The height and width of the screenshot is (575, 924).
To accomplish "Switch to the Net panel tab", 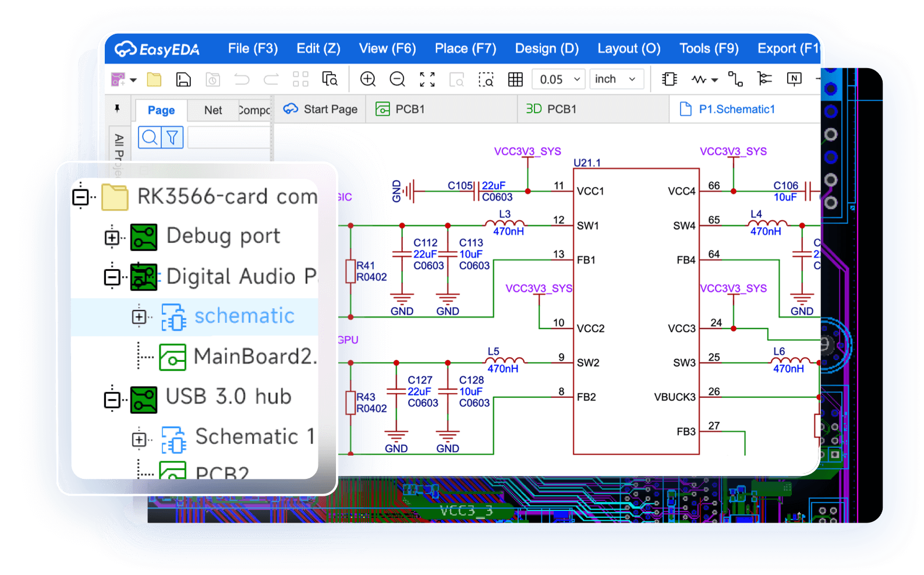I will point(213,110).
